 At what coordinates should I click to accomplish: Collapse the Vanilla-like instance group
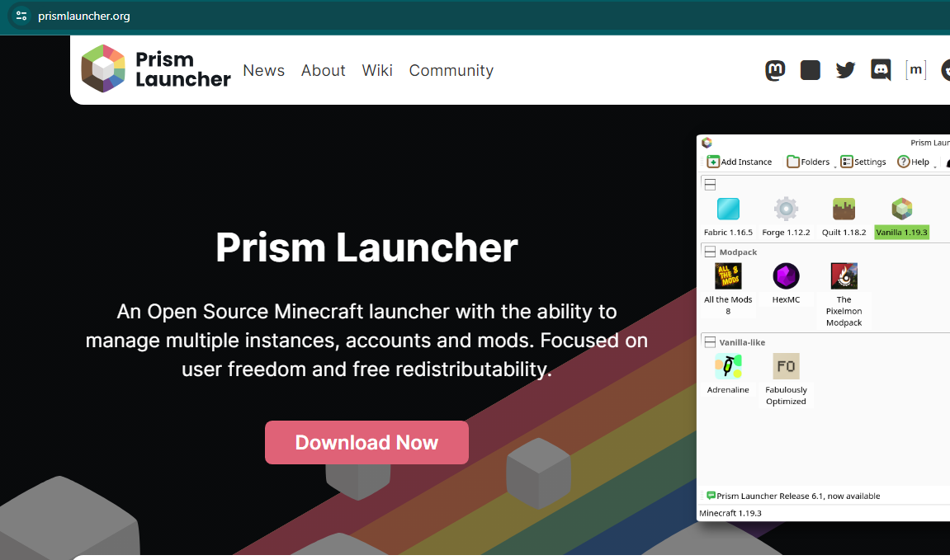pos(710,341)
